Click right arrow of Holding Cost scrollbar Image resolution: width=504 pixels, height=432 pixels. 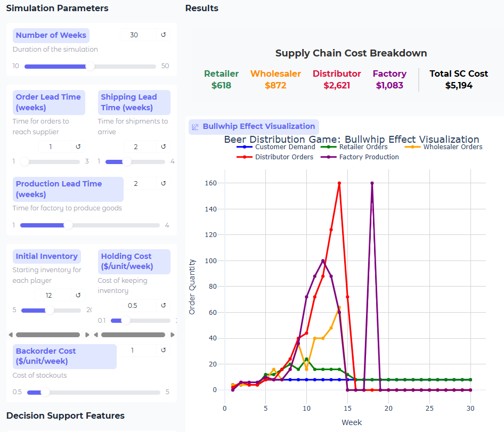(173, 335)
